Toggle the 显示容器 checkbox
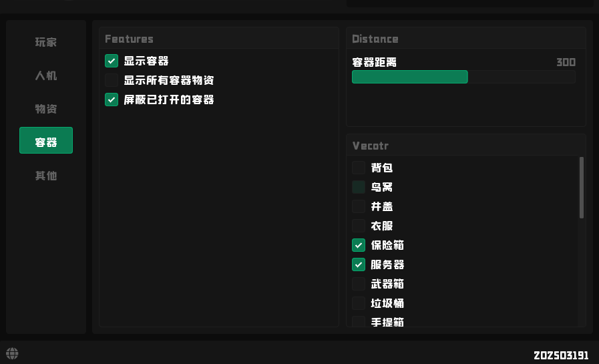 pyautogui.click(x=112, y=61)
